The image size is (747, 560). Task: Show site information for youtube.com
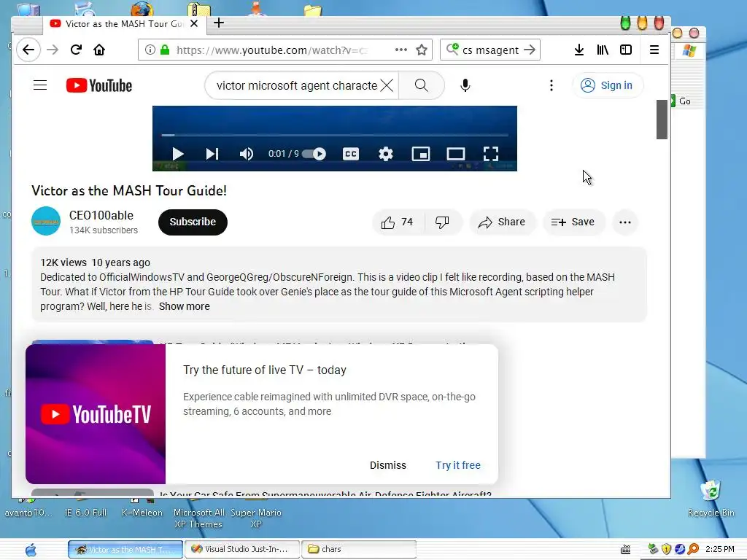(x=150, y=50)
